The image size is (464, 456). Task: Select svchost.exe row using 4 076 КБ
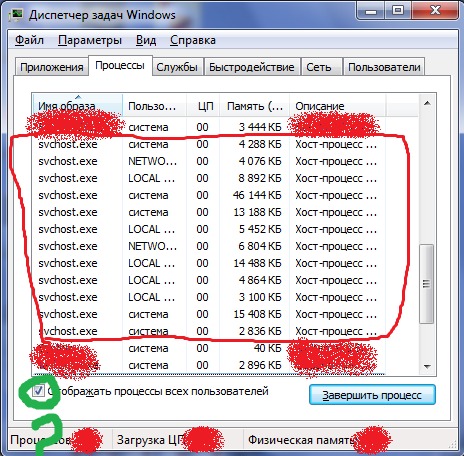point(209,161)
